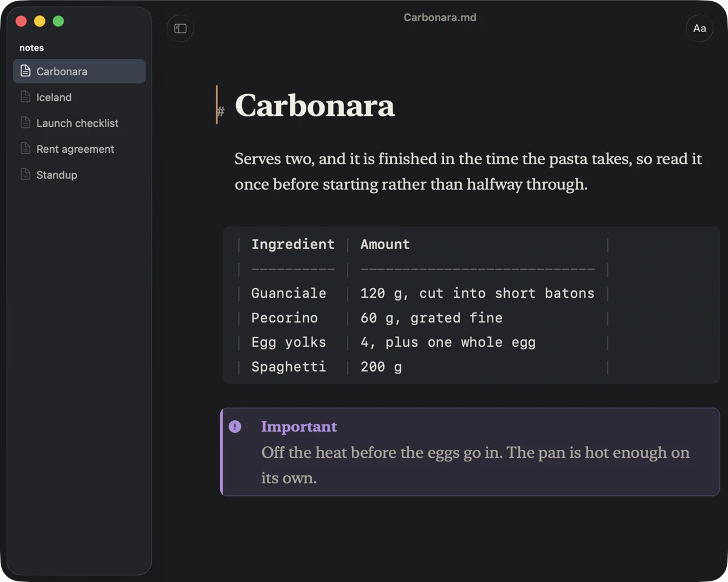Click the Spaghetti table cell

tap(289, 367)
